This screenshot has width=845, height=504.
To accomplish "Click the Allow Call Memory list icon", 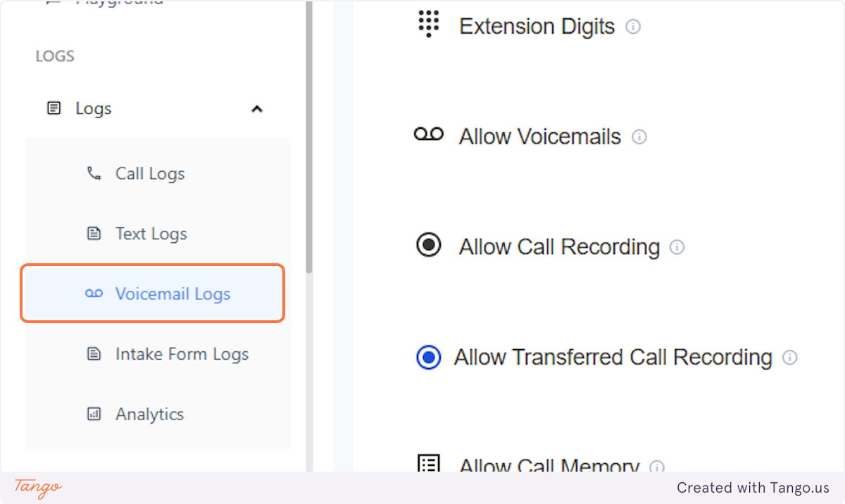I will tap(428, 465).
